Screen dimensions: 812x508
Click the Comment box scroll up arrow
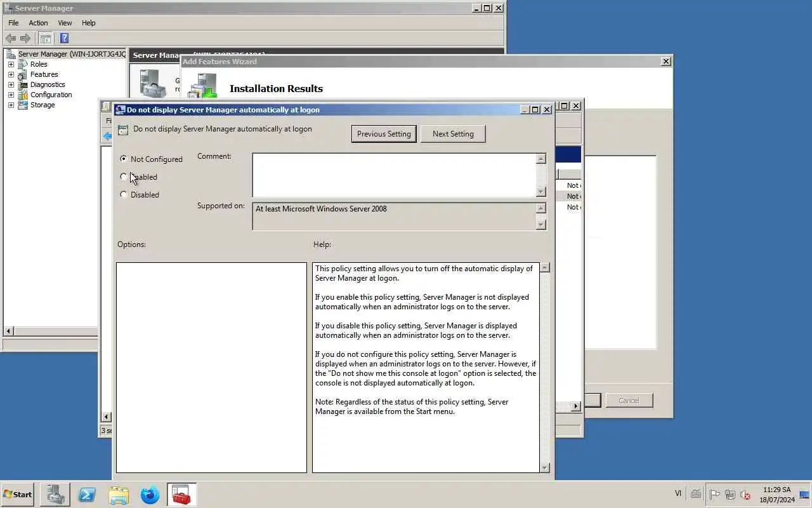[x=541, y=159]
